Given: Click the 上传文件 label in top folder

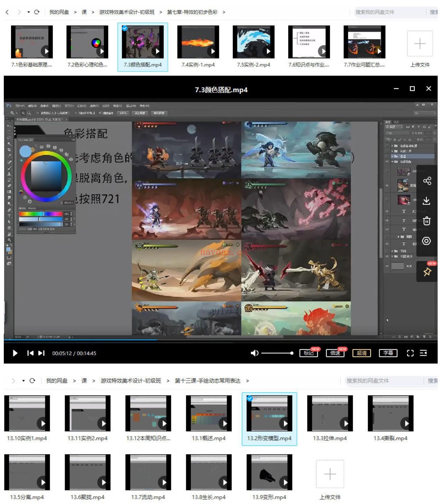Looking at the screenshot, I should [420, 65].
